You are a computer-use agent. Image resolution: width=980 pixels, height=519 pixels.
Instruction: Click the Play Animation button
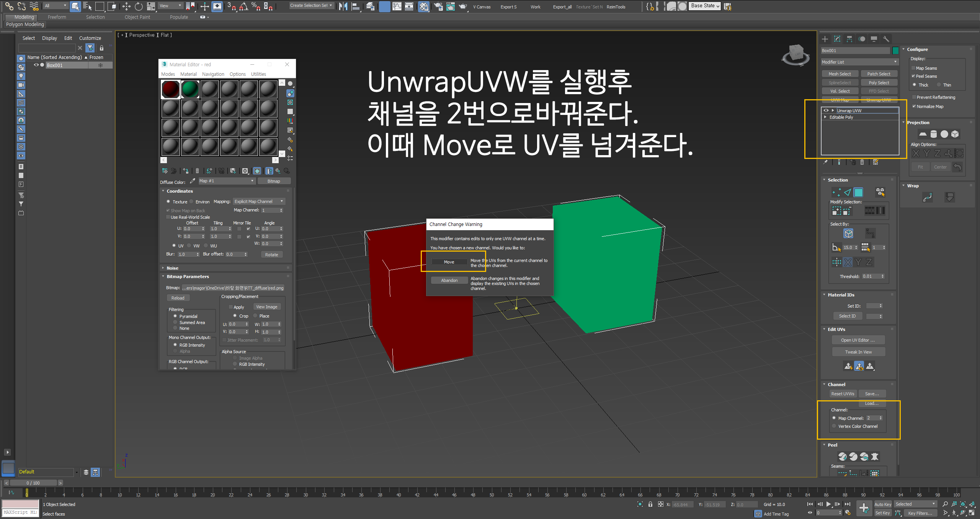[828, 504]
